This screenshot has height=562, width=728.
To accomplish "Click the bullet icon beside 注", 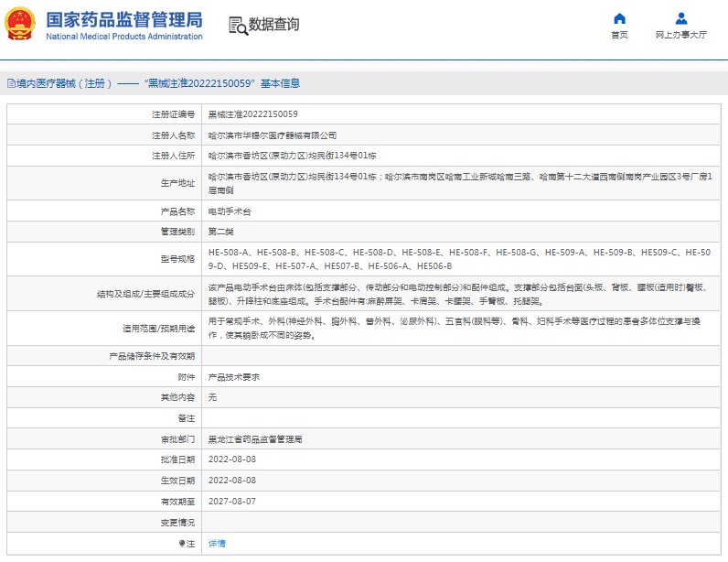I will coord(180,543).
